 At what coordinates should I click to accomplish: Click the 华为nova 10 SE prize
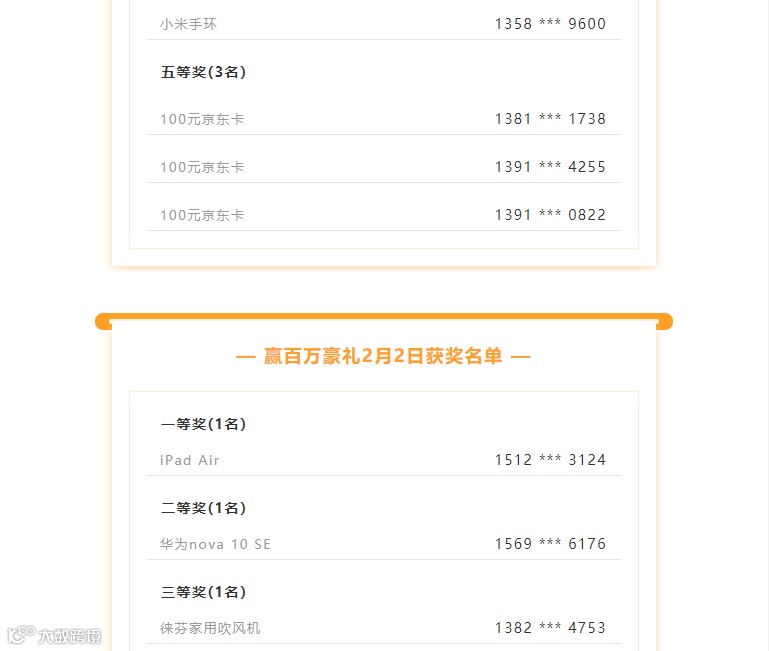(x=215, y=544)
